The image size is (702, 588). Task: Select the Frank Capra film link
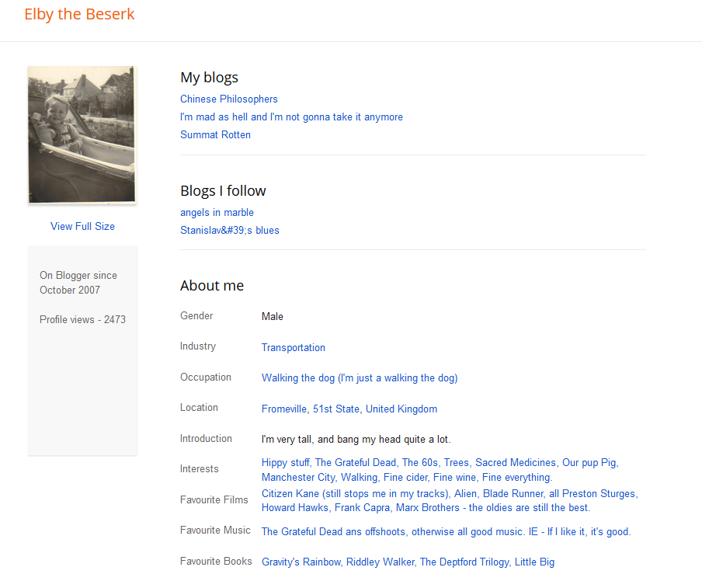click(x=362, y=508)
